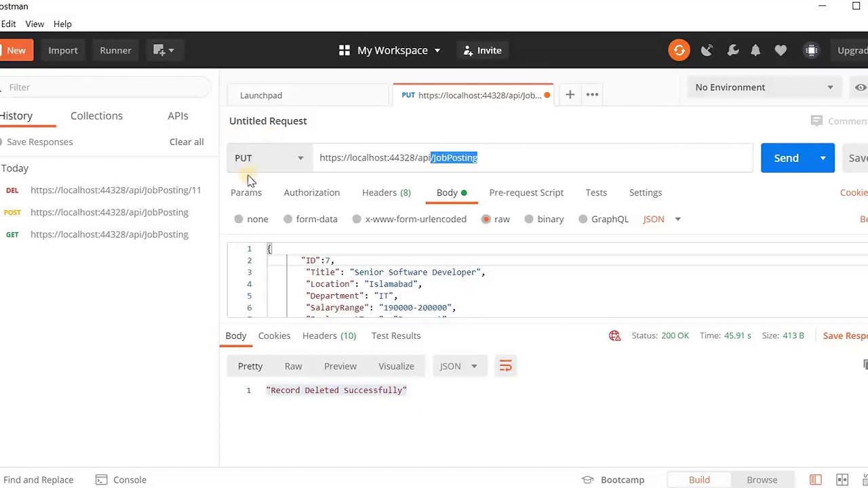Select the GraphQL body type

(x=604, y=219)
